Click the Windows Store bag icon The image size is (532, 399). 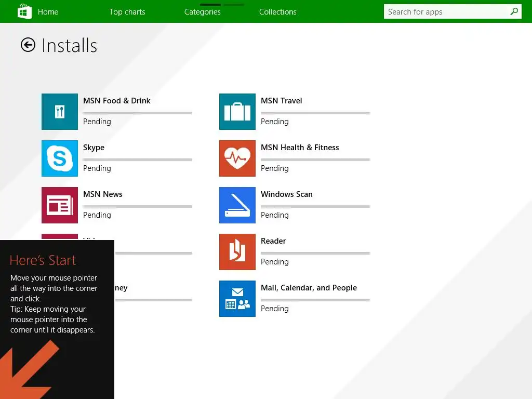(x=24, y=11)
